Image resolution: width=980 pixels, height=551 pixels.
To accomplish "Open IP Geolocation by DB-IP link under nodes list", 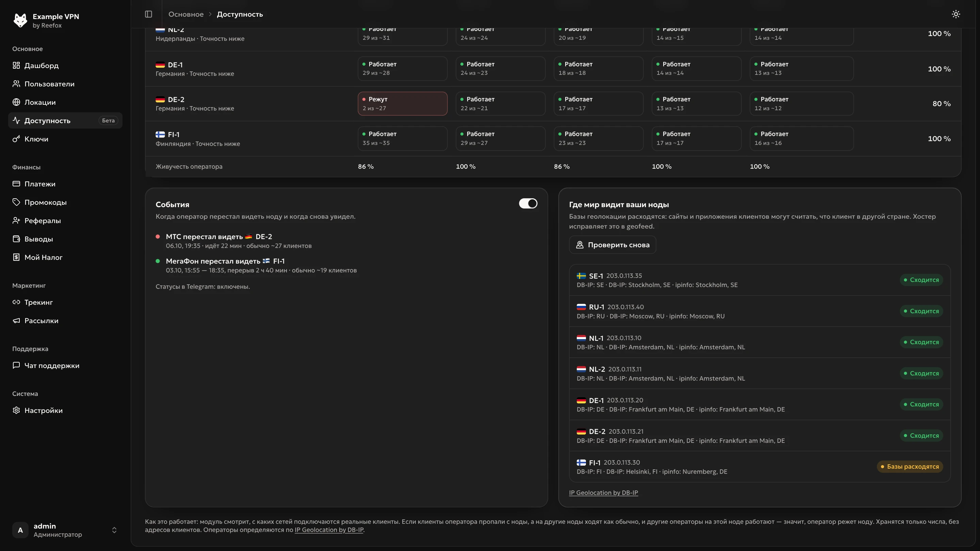I will [x=603, y=492].
